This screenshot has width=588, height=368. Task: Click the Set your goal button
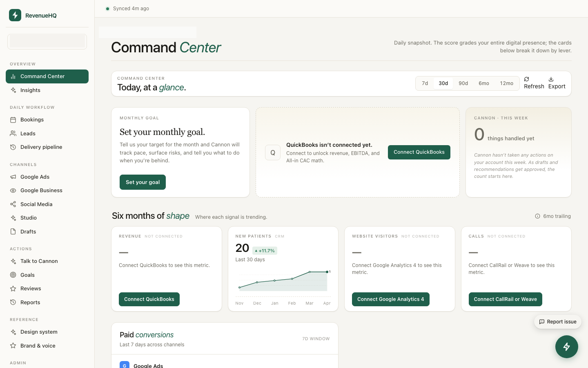tap(143, 182)
